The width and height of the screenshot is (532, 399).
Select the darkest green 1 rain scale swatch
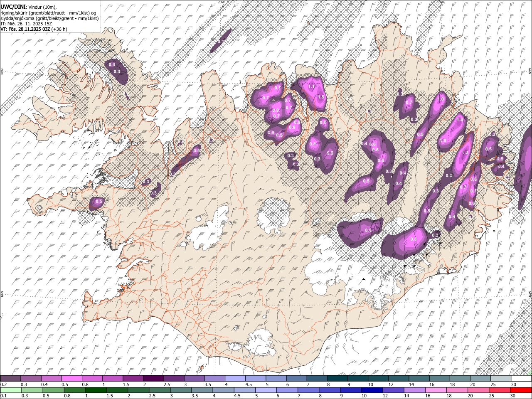[96, 390]
